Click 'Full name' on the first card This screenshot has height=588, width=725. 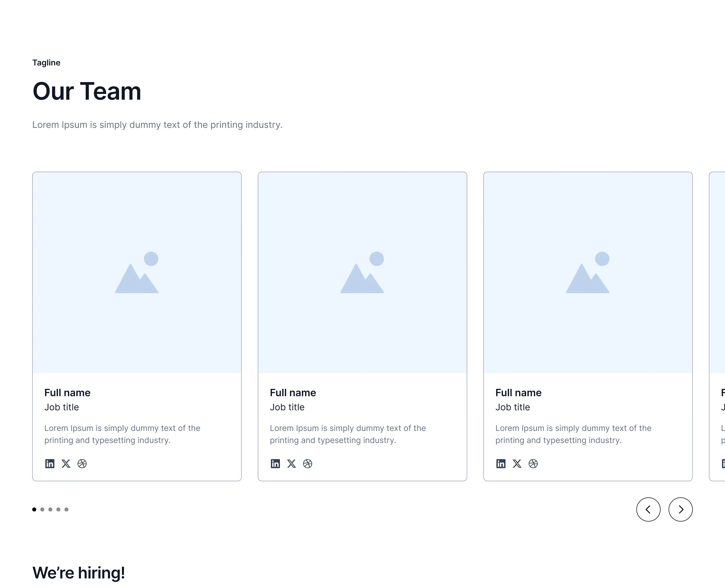67,393
